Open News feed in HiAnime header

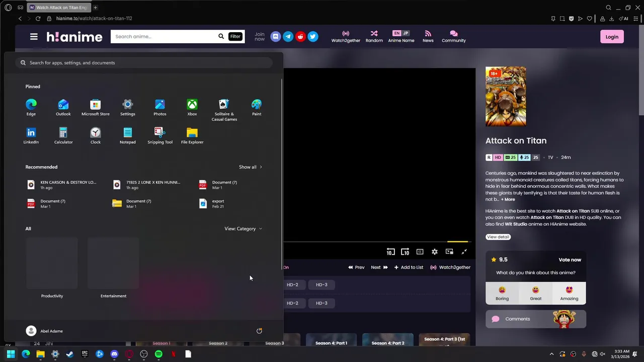pyautogui.click(x=428, y=36)
